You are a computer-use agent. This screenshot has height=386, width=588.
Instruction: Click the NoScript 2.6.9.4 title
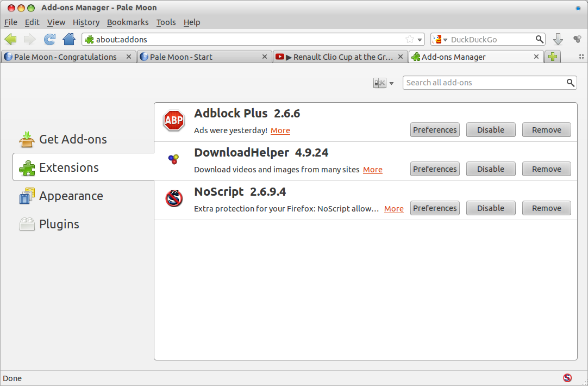[240, 191]
